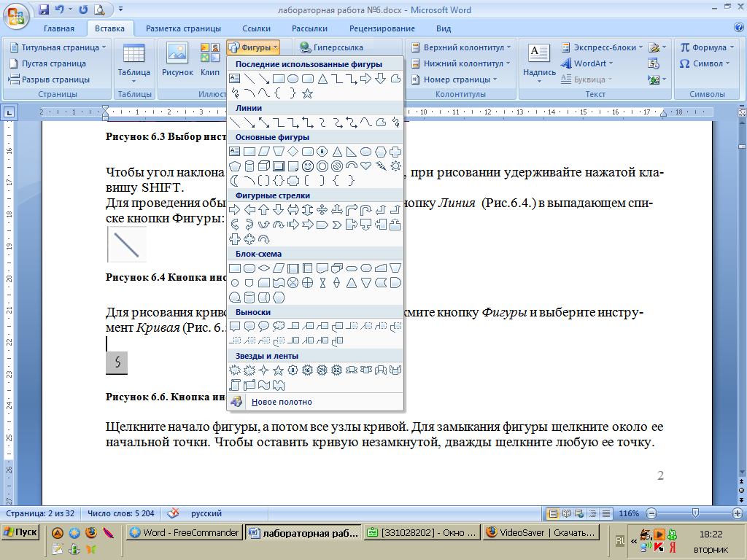Open the WordArt dropdown
The height and width of the screenshot is (560, 747).
[587, 63]
